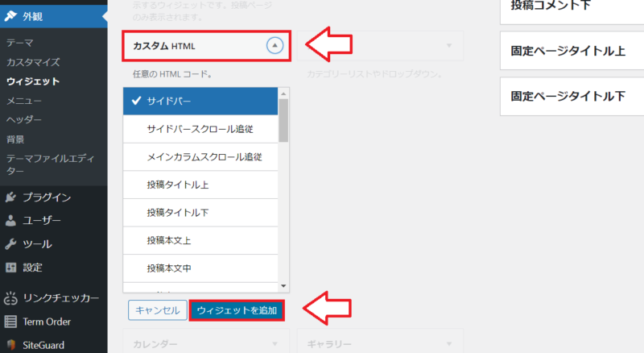Expand the カレンダー widget arrow
The width and height of the screenshot is (644, 353).
pyautogui.click(x=275, y=343)
